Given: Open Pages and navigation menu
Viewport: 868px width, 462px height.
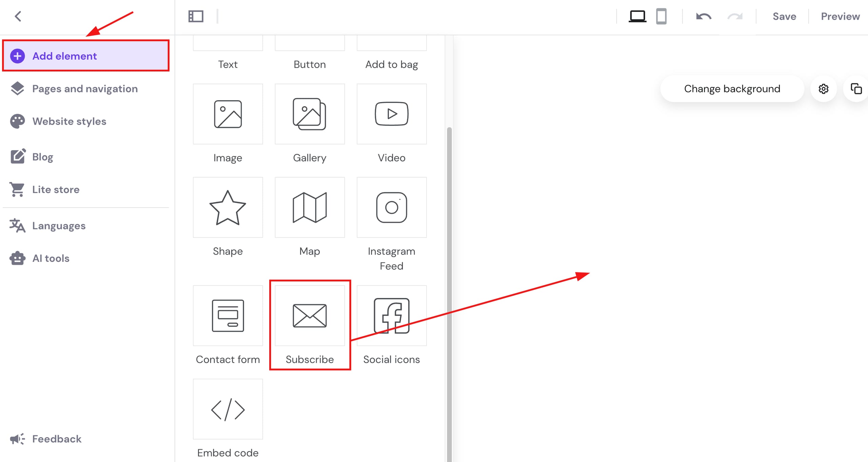Looking at the screenshot, I should coord(85,89).
